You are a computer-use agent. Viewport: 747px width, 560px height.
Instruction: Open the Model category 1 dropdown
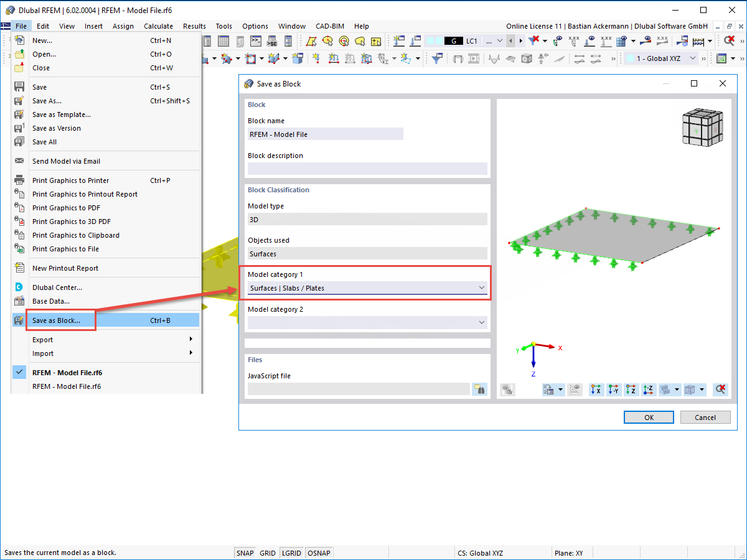coord(481,288)
